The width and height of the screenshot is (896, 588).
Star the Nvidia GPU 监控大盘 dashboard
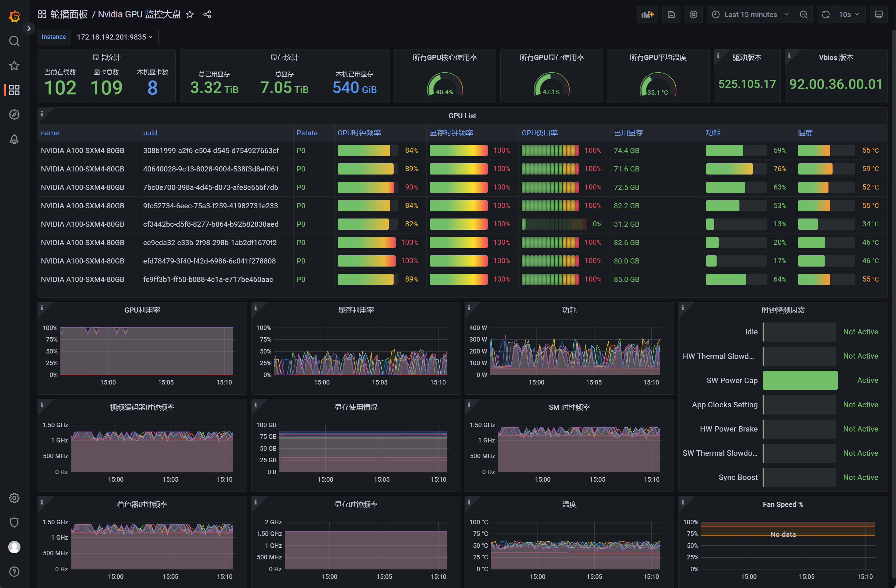pos(190,14)
